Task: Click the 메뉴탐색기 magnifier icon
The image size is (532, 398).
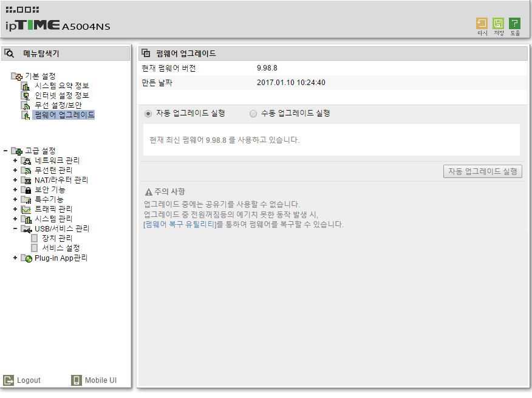Action: click(x=9, y=53)
